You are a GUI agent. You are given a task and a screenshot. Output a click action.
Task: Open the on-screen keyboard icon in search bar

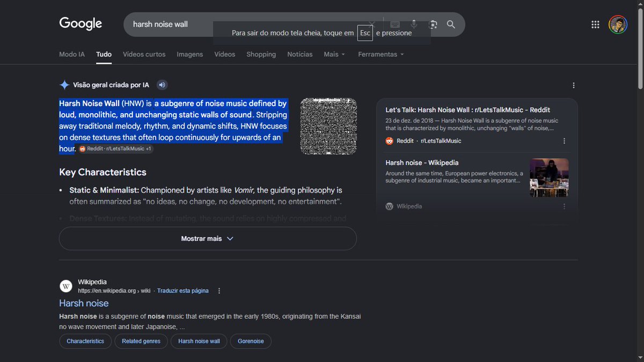tap(395, 24)
